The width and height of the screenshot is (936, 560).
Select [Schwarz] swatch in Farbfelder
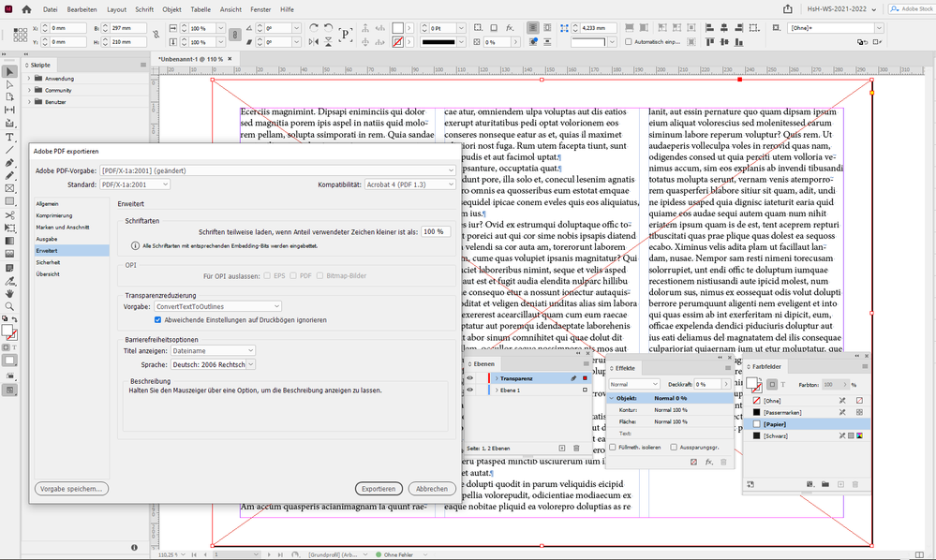[806, 436]
